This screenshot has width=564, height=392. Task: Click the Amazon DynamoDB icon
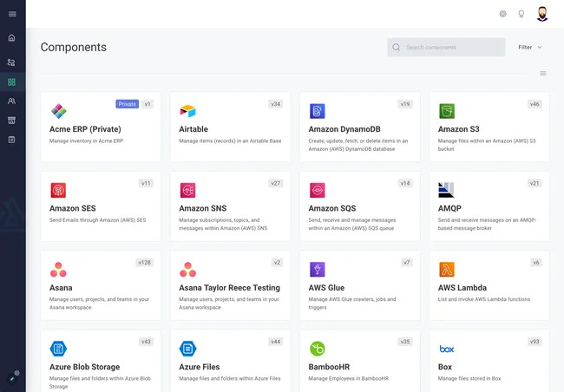(x=318, y=111)
